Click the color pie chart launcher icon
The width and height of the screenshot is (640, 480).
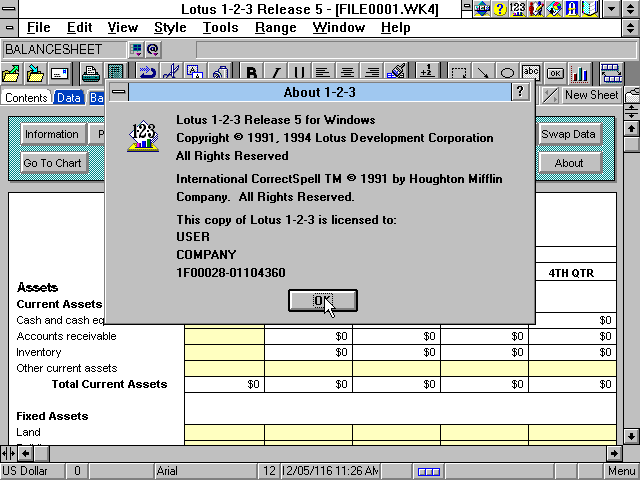(554, 9)
